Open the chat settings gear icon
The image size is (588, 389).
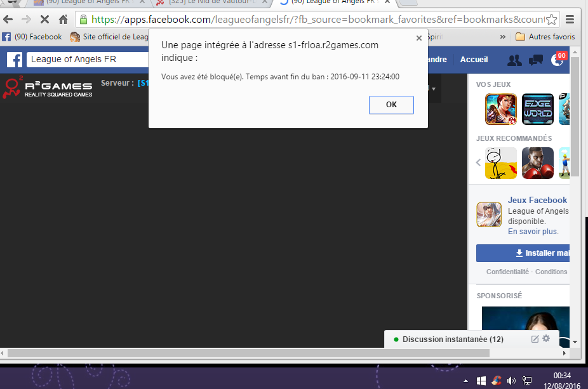click(546, 339)
